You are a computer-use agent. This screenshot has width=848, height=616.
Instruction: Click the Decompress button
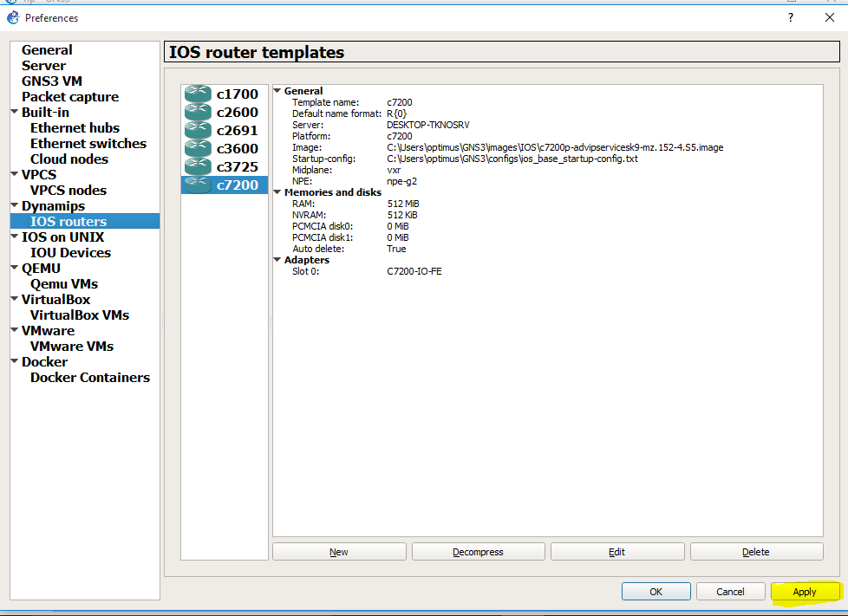(x=478, y=552)
